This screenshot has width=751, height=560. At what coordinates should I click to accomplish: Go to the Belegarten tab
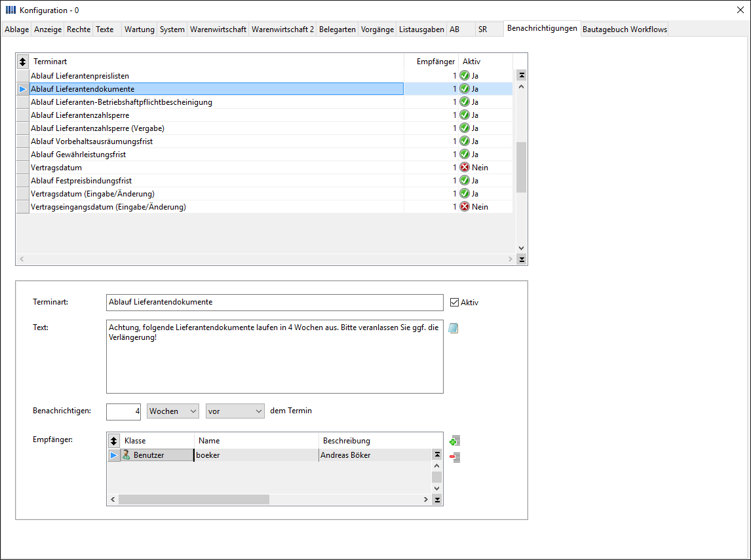[337, 29]
